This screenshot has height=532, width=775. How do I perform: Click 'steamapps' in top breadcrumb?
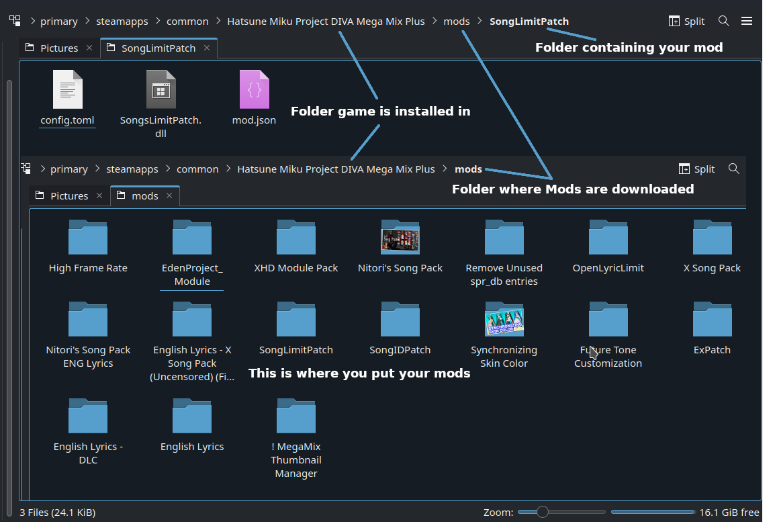tap(122, 21)
